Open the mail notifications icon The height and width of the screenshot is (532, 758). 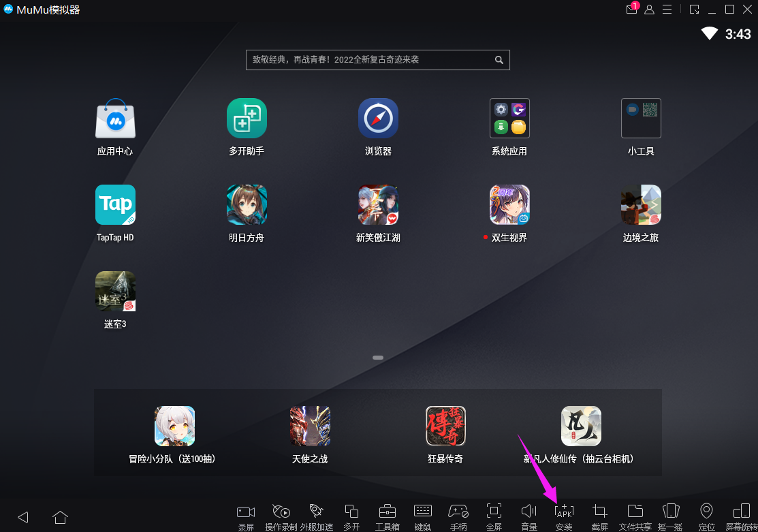point(632,9)
